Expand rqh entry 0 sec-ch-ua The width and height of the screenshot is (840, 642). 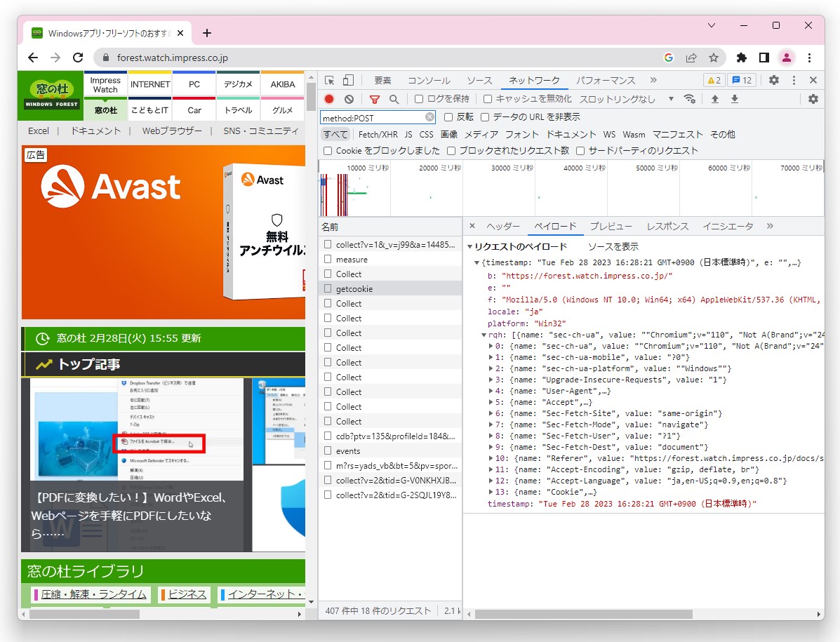pos(491,347)
